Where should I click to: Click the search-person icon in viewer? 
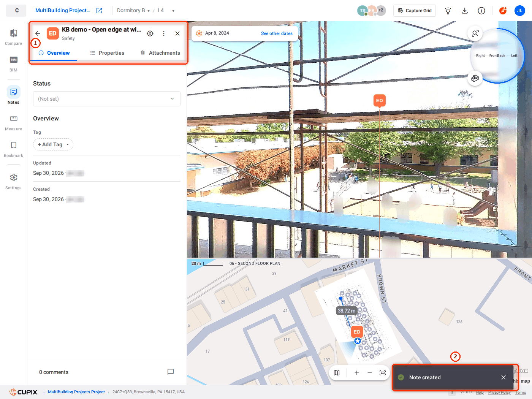tap(475, 33)
